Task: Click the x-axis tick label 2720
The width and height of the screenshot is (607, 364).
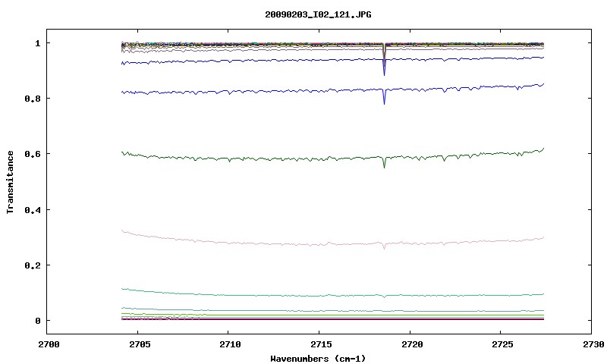Action: point(412,344)
